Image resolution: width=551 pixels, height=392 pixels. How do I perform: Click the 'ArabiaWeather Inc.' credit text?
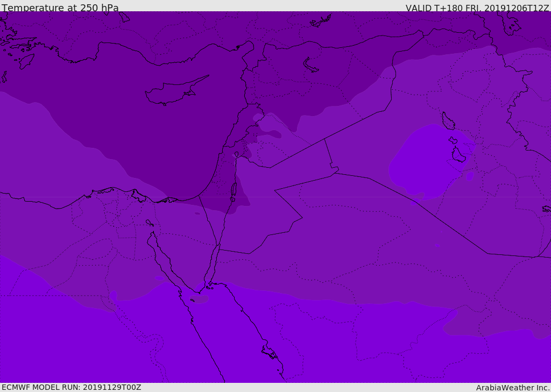pos(513,388)
